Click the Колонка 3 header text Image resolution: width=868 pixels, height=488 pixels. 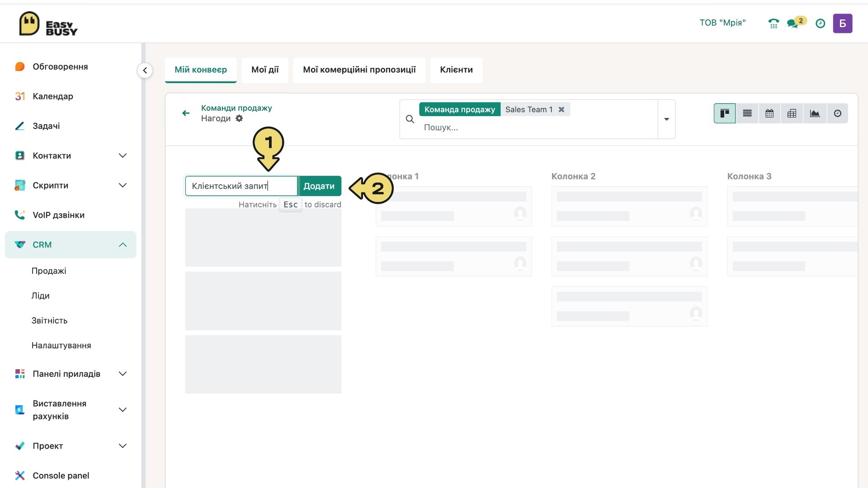click(x=749, y=176)
